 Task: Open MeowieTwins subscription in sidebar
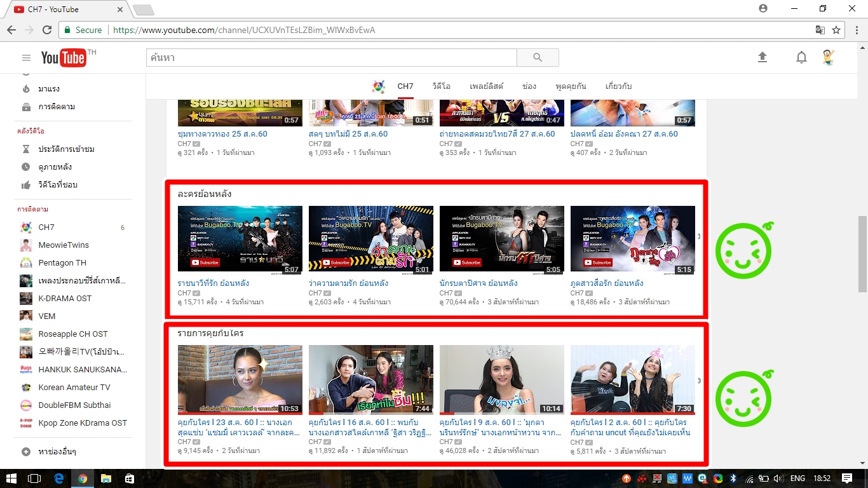click(63, 245)
